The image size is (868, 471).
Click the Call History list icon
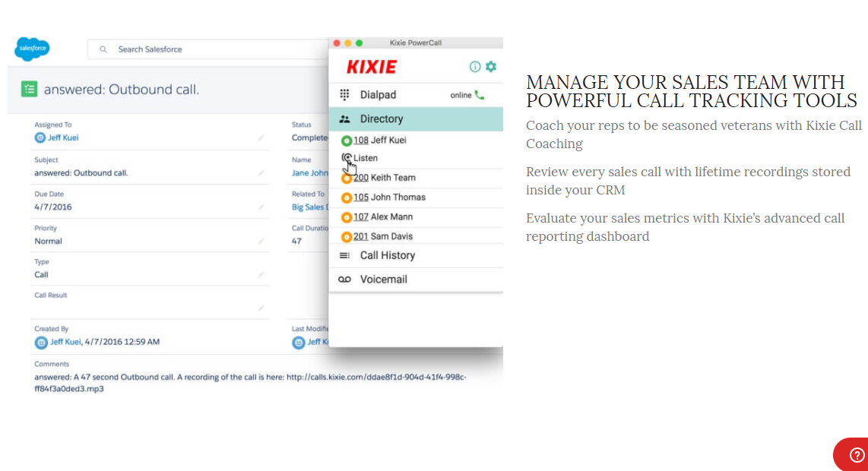[344, 256]
